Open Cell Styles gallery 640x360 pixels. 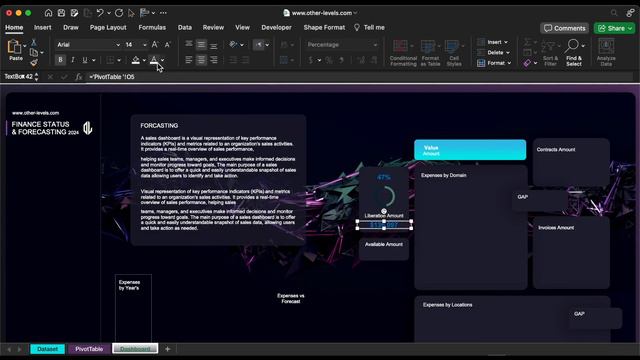(454, 53)
